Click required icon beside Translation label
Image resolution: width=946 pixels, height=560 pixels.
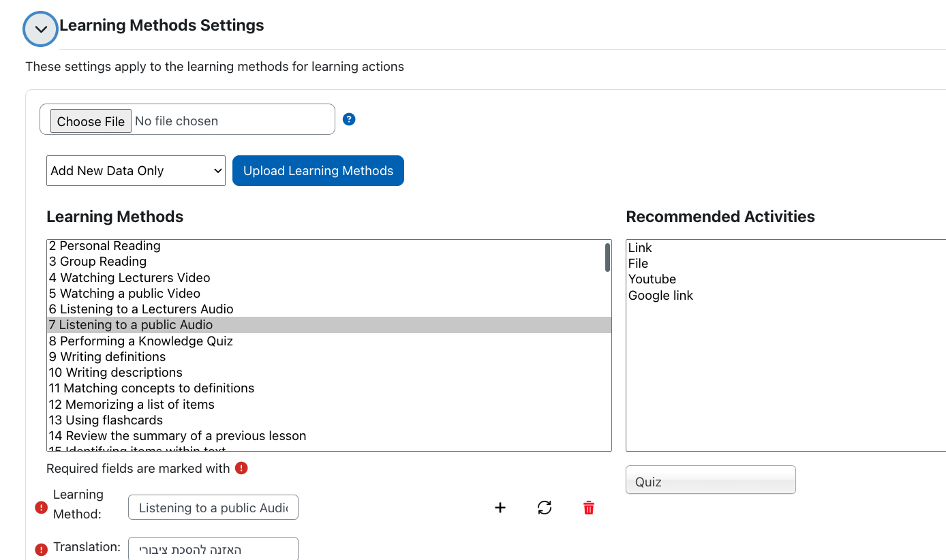pos(42,549)
